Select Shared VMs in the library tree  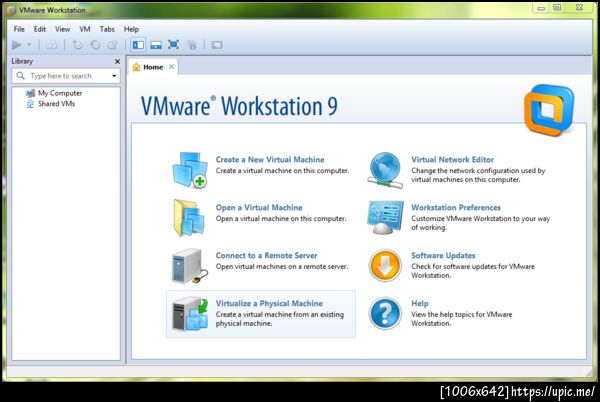click(x=56, y=104)
